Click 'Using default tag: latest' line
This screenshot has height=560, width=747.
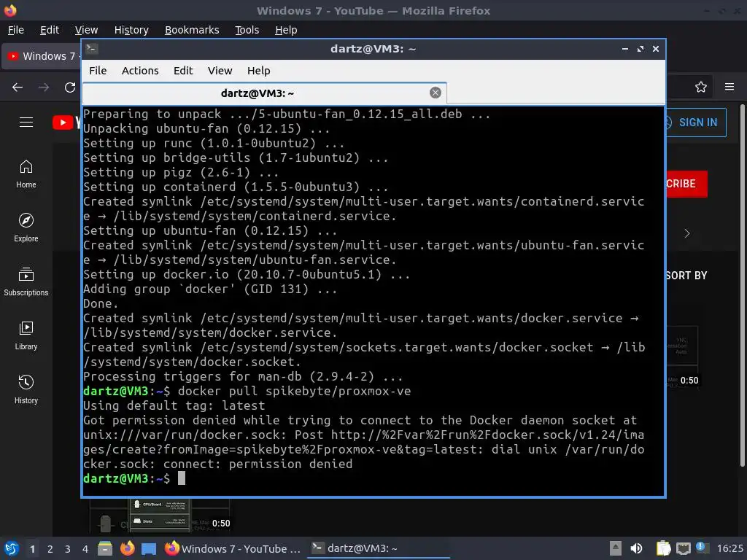(174, 405)
